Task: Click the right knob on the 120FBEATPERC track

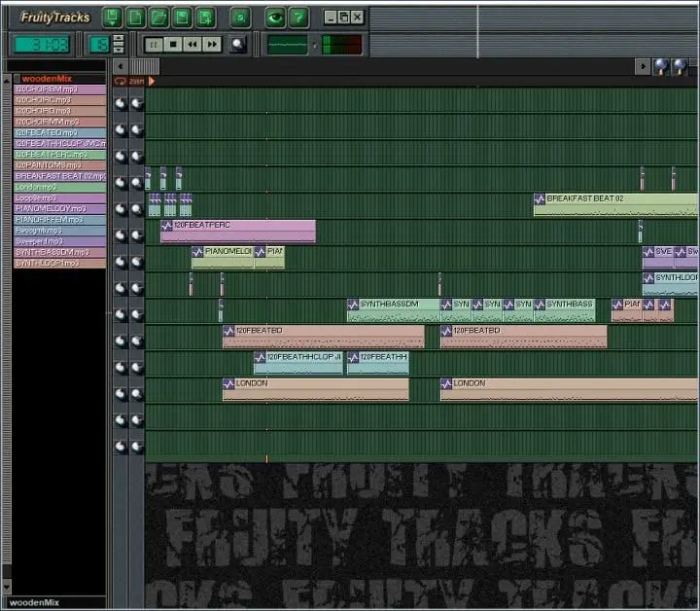Action: (137, 235)
